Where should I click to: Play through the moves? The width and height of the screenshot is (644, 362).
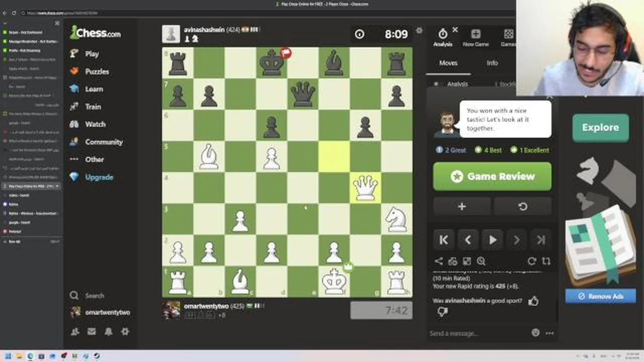(x=492, y=240)
